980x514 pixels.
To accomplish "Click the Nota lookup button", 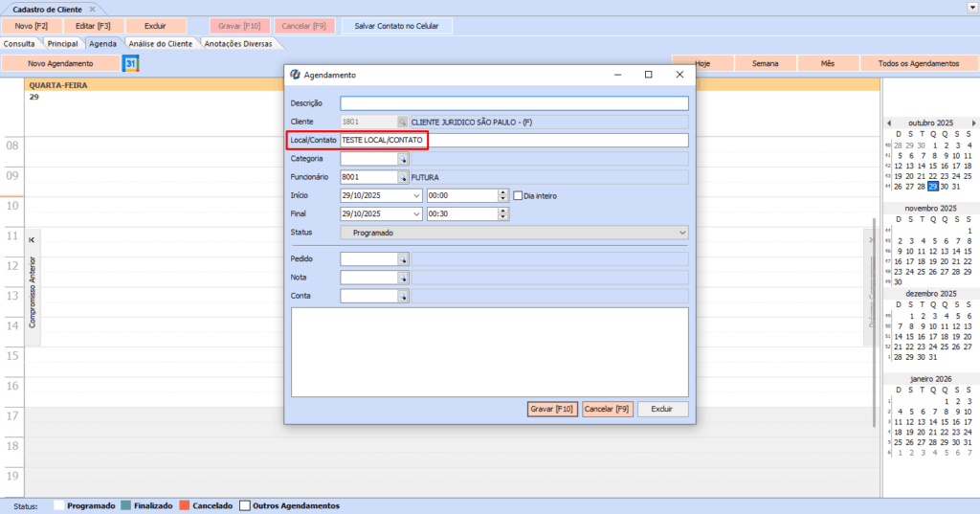I will coord(403,278).
